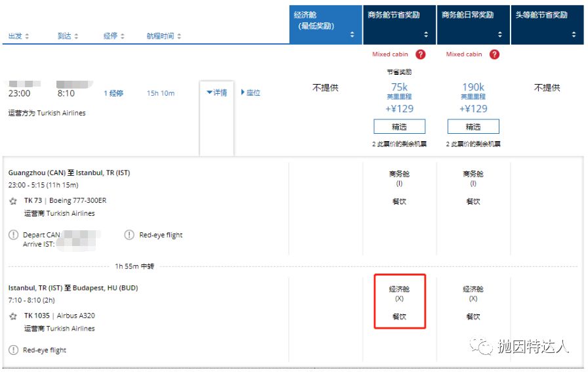
Task: Open the 1 经停 stop link
Action: [114, 93]
